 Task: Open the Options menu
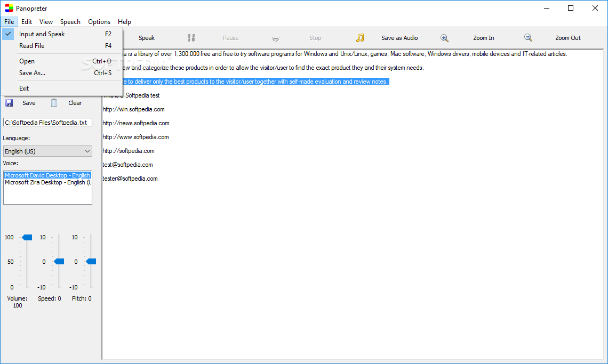tap(99, 22)
